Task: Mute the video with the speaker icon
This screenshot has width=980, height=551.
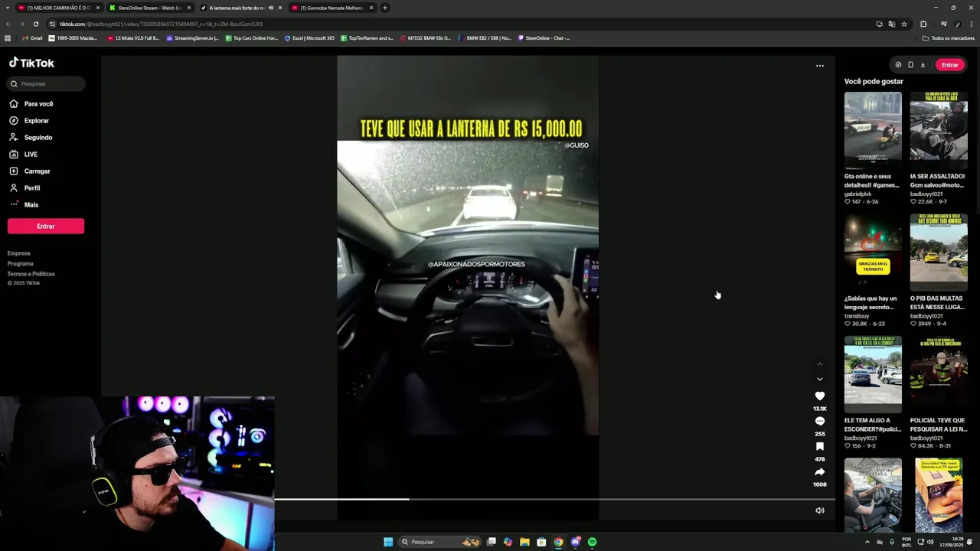Action: click(820, 510)
